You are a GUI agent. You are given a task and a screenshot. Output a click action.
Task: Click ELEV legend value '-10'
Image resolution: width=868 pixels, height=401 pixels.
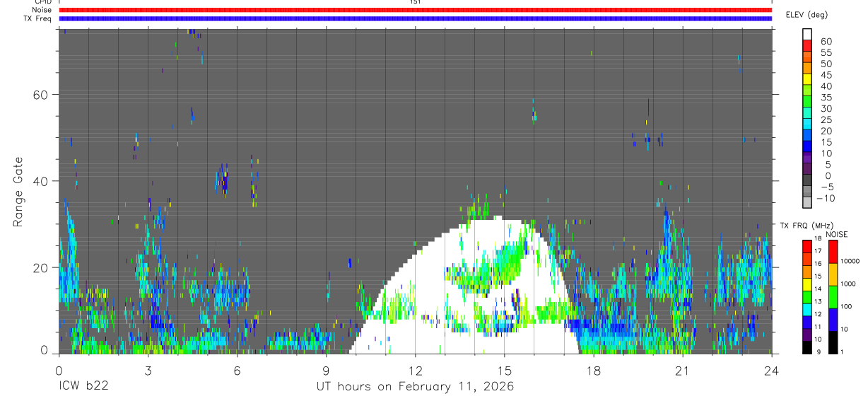827,199
